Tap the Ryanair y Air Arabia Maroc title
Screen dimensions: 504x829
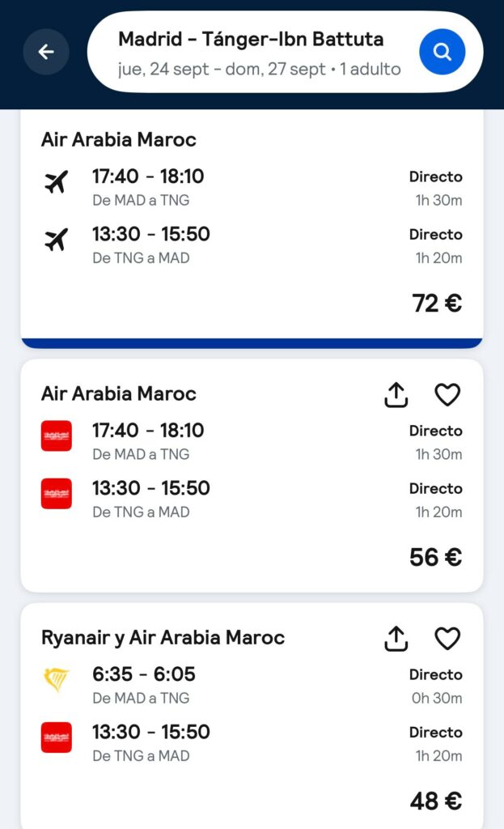pyautogui.click(x=163, y=638)
